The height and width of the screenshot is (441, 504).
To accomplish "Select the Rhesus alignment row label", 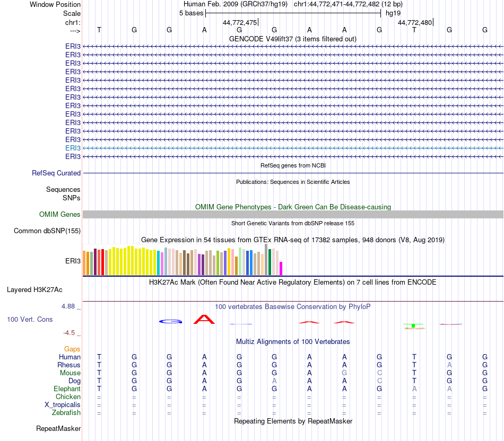I will pyautogui.click(x=69, y=365).
